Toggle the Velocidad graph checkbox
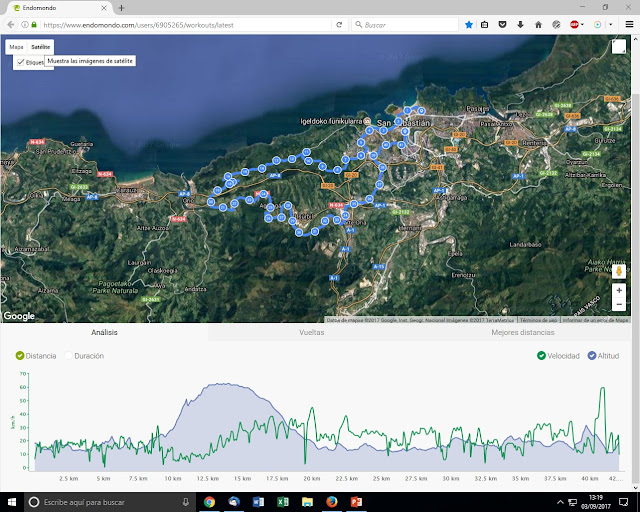The image size is (640, 512). 541,356
